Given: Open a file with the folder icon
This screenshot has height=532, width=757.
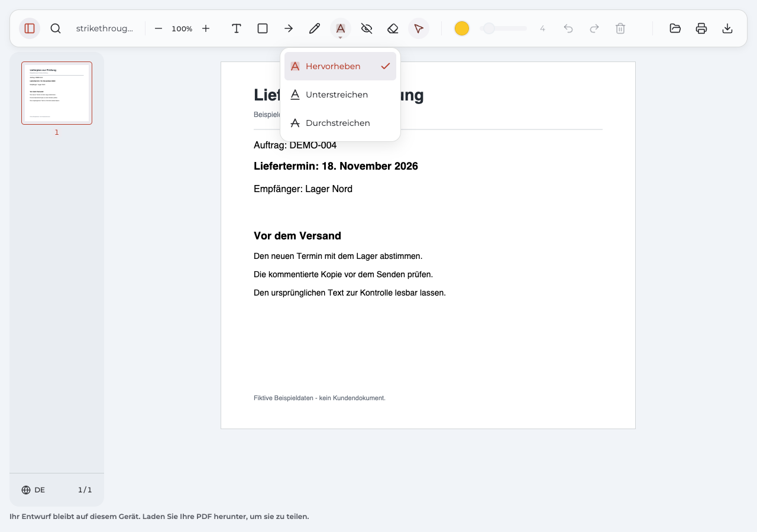Looking at the screenshot, I should (675, 28).
